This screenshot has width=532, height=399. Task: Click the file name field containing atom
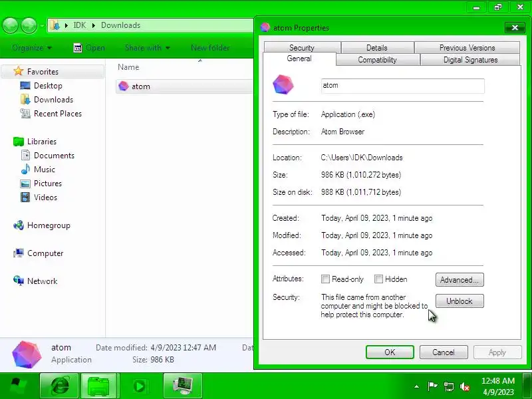point(403,86)
